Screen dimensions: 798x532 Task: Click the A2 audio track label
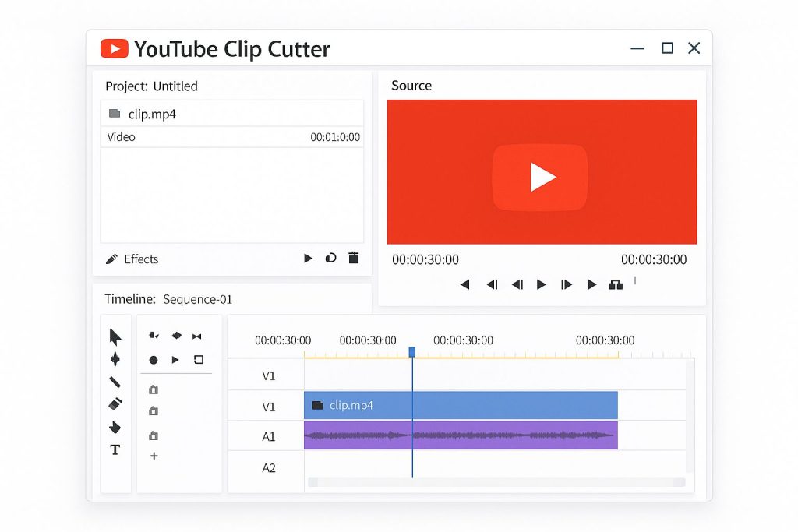click(x=269, y=468)
